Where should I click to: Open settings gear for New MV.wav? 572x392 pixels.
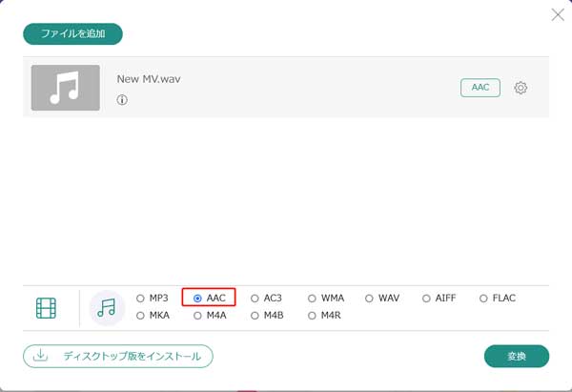pyautogui.click(x=521, y=88)
